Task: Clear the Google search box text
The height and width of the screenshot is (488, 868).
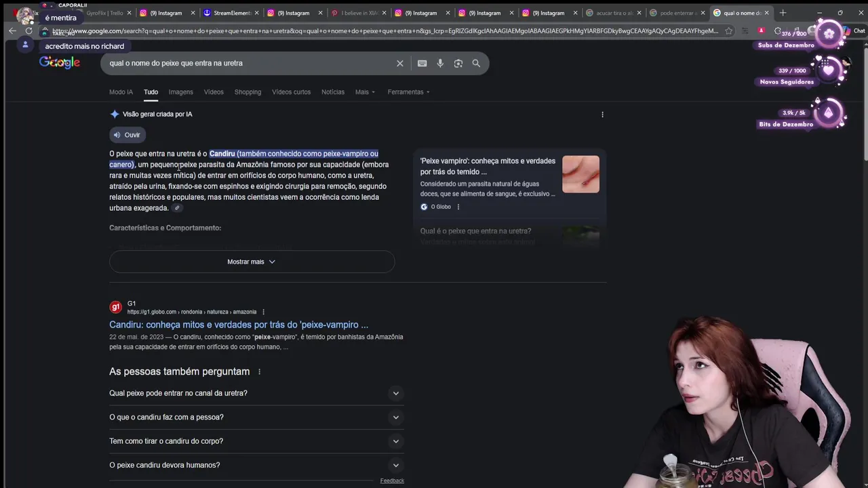Action: 400,63
